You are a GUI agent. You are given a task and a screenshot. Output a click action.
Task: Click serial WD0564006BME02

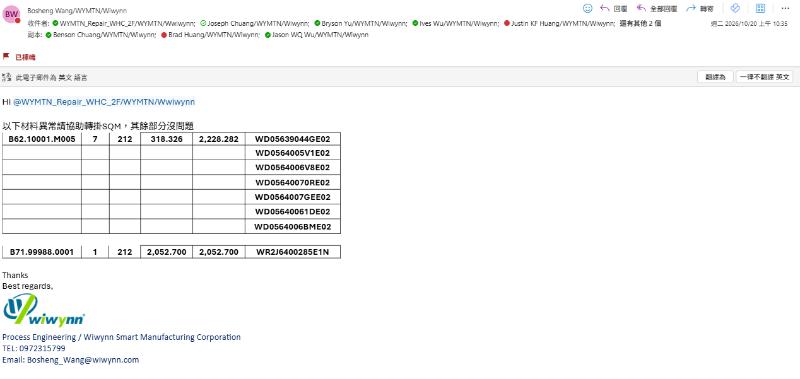pos(293,227)
